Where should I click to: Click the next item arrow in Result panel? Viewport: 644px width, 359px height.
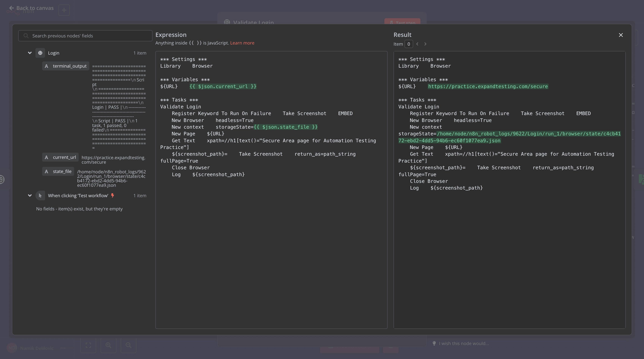(425, 44)
